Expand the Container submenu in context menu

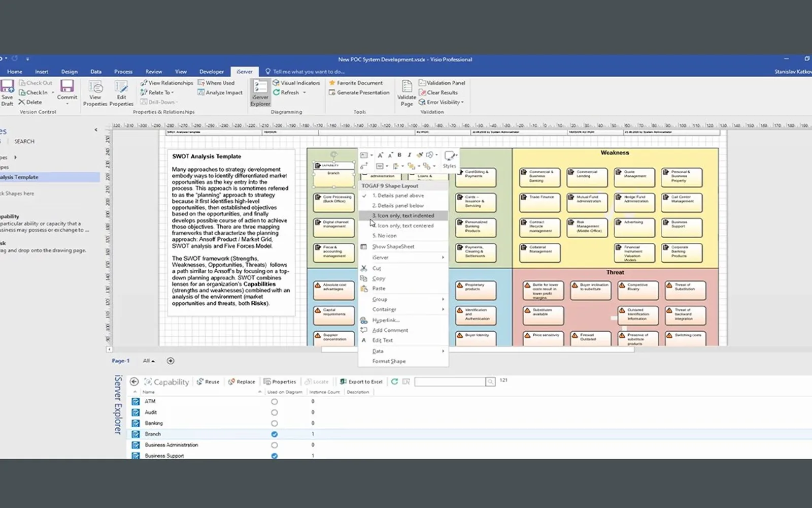coord(403,309)
